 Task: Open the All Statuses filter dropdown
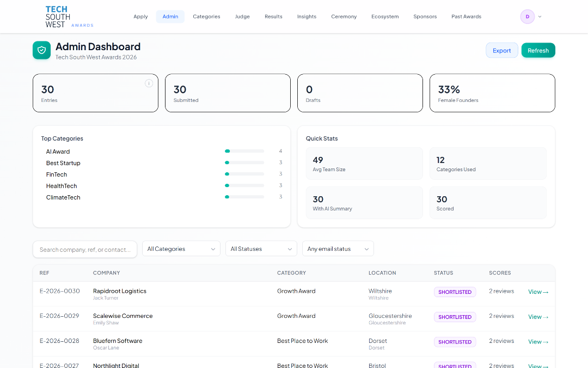pos(261,249)
